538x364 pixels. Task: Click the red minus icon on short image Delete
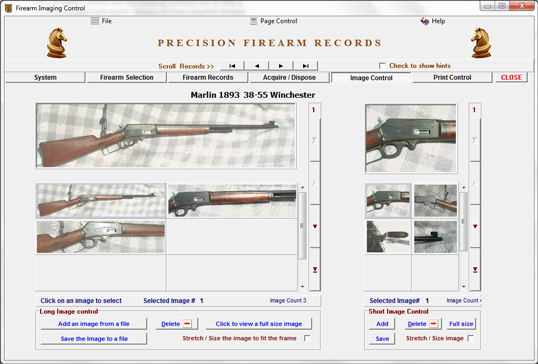click(x=433, y=324)
